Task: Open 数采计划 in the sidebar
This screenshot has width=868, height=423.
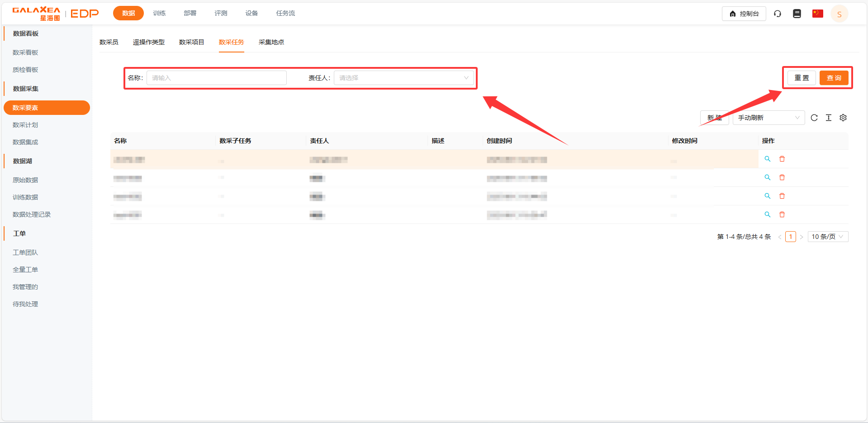Action: click(x=25, y=125)
